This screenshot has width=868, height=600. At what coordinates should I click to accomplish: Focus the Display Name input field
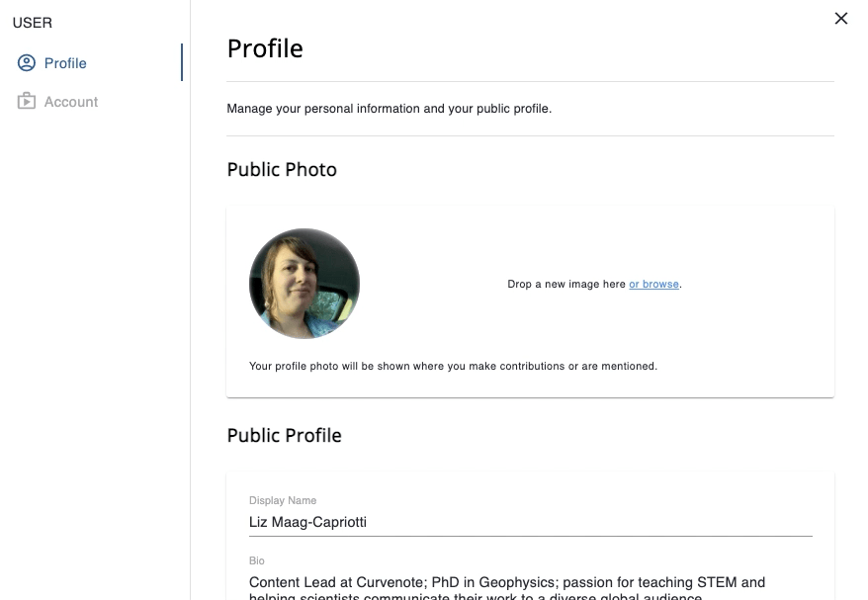tap(530, 522)
